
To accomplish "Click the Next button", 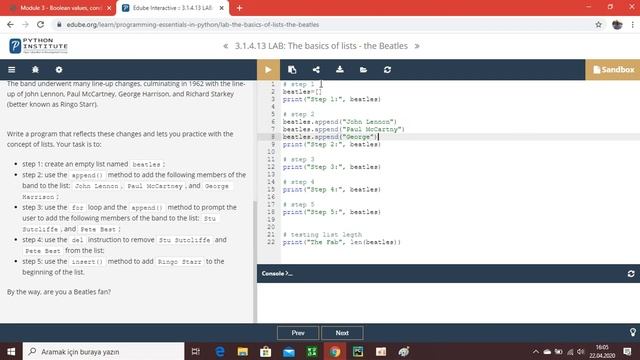I will pos(342,333).
